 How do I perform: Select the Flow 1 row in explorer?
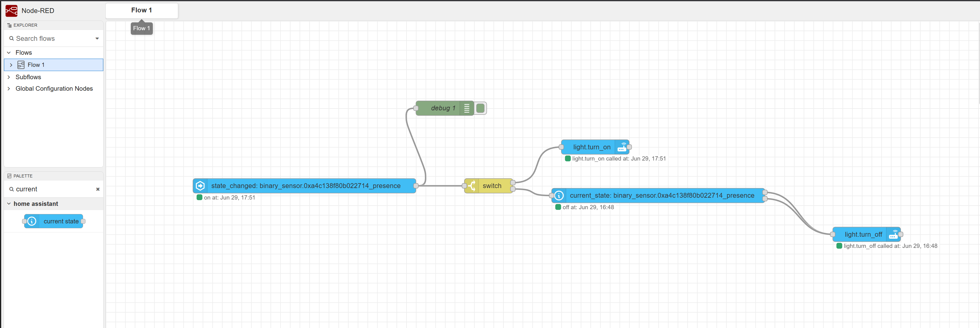point(54,65)
